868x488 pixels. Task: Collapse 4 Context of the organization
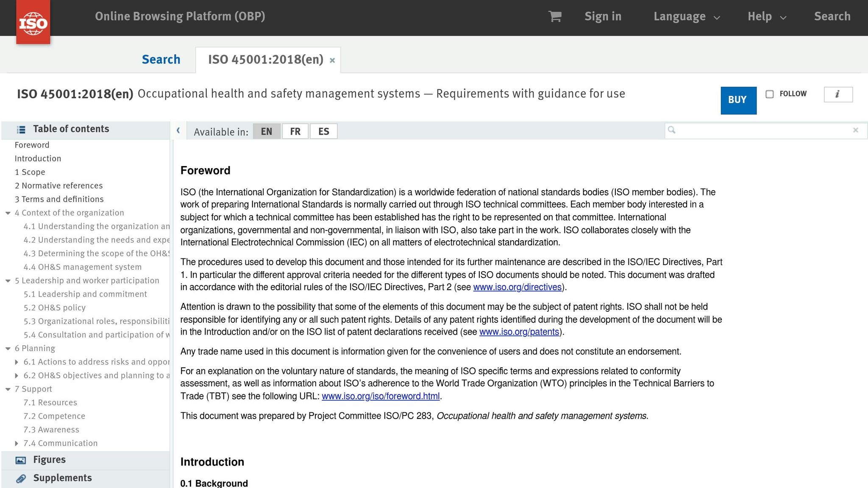pos(8,213)
